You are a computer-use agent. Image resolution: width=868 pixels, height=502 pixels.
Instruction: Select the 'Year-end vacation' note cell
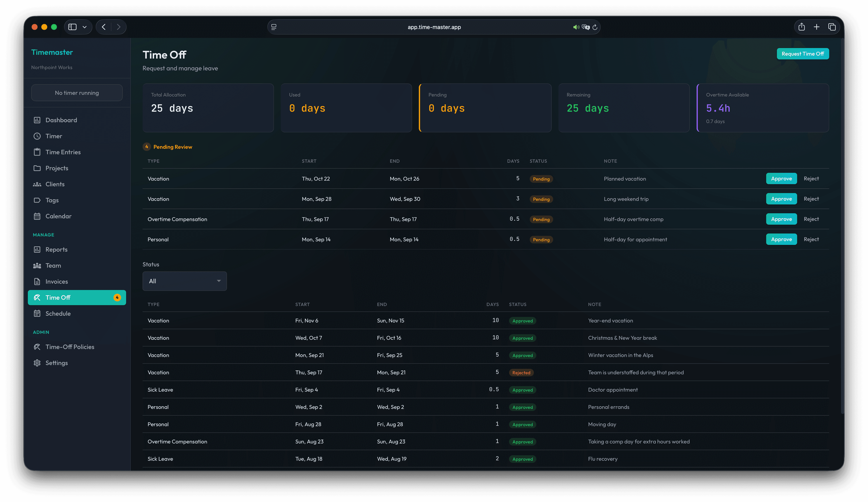610,321
